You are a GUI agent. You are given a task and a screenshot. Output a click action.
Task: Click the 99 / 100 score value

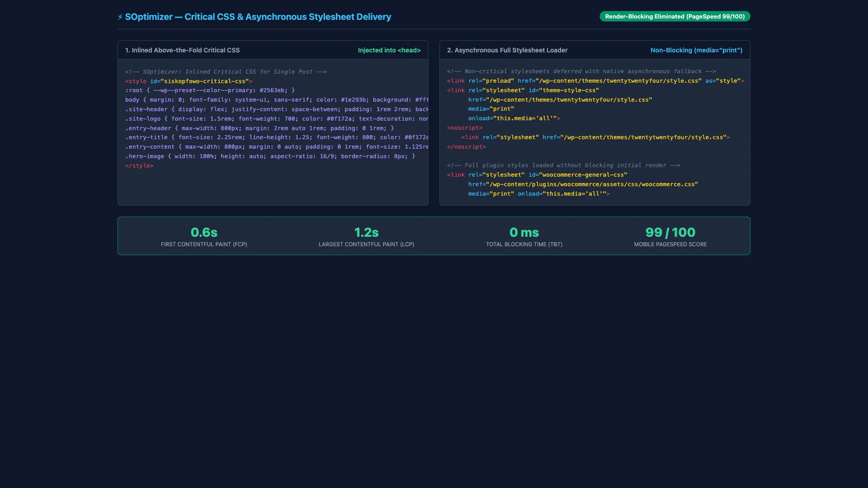click(670, 232)
